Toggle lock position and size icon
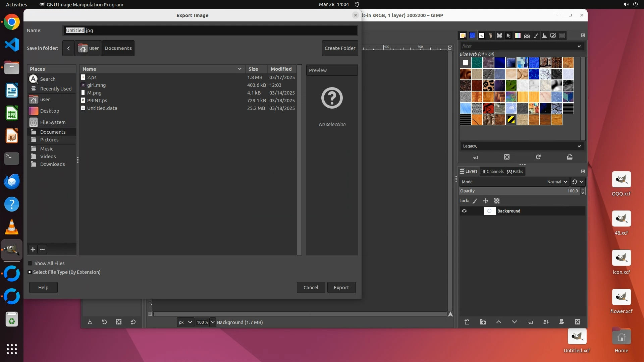Viewport: 644px width, 362px height. 485,201
